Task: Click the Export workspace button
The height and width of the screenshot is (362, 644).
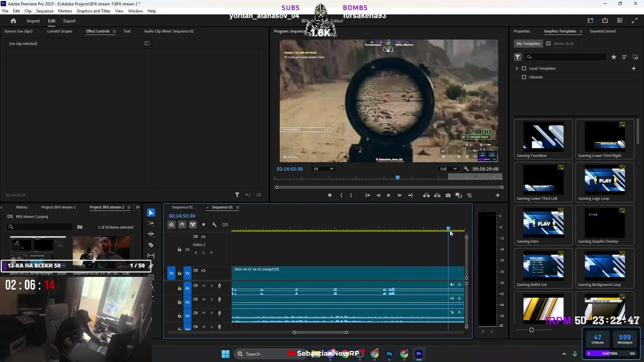Action: (69, 21)
